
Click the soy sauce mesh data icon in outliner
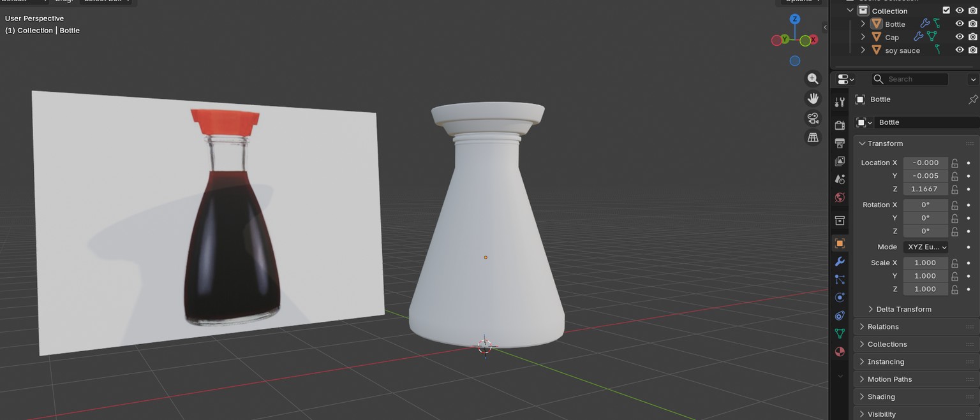click(937, 50)
